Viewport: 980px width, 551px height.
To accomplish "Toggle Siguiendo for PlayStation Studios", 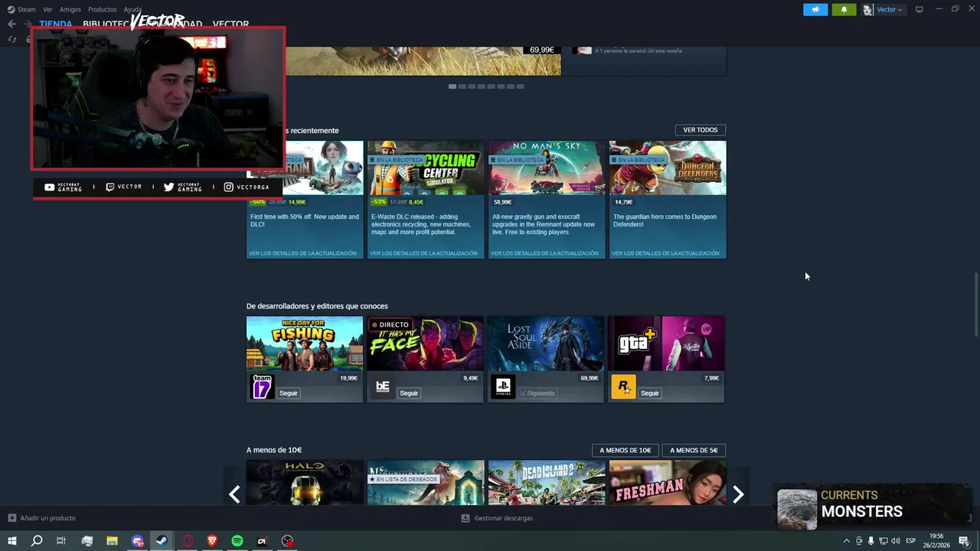I will 537,393.
